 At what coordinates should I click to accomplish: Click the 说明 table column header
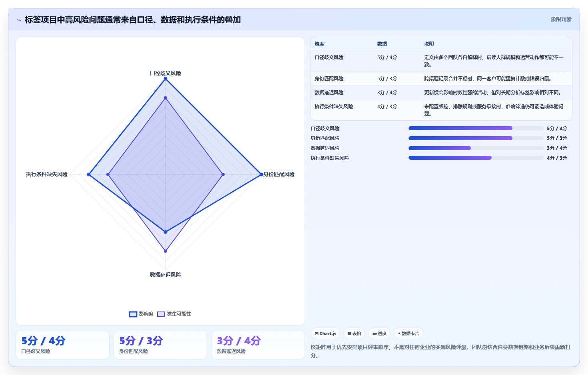click(x=429, y=44)
